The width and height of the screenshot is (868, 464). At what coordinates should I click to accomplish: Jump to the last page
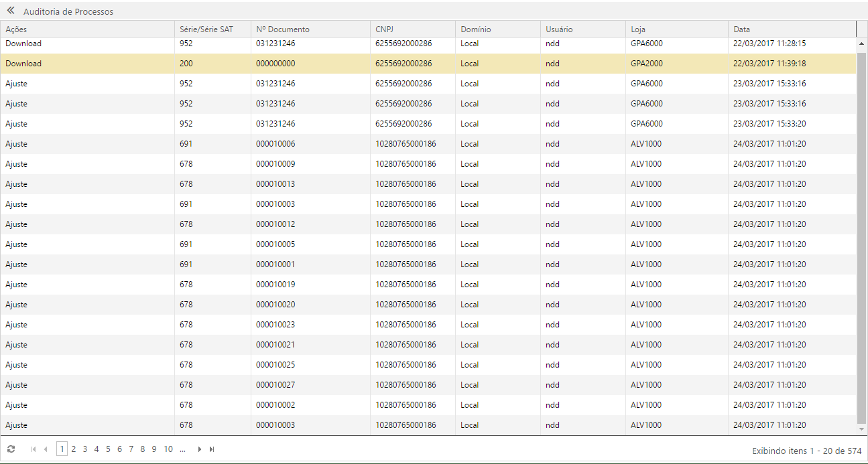212,449
